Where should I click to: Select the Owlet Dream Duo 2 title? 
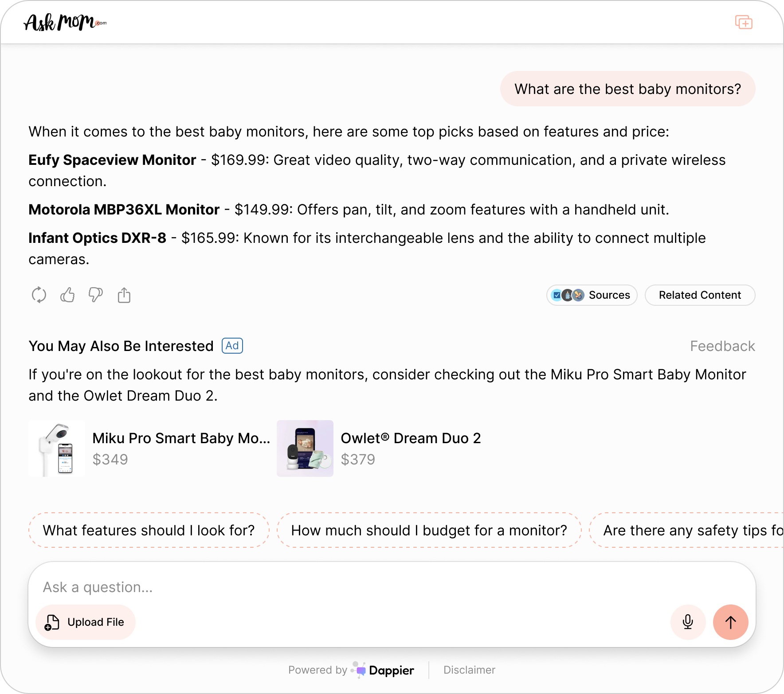pos(411,438)
